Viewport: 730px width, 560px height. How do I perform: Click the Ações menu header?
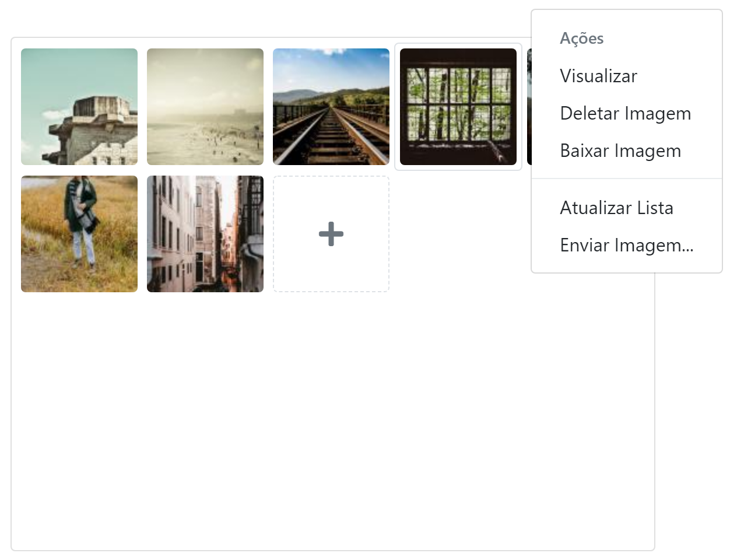(581, 38)
